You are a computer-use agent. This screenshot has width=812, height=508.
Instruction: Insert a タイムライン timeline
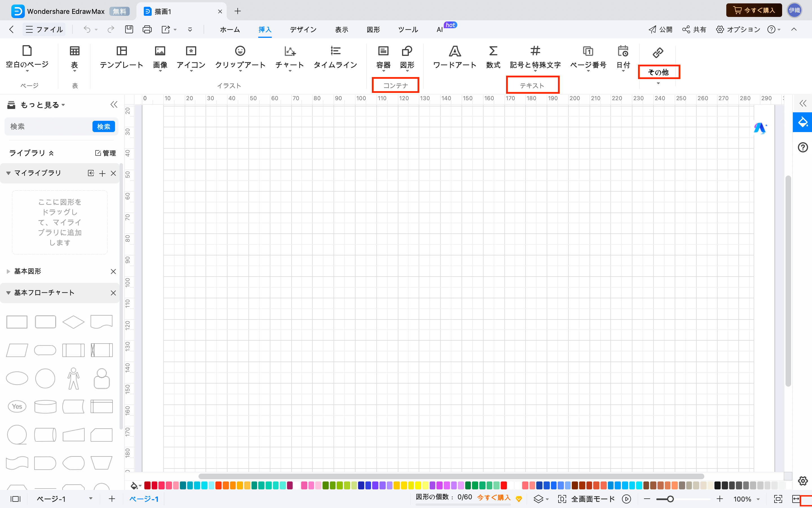click(x=335, y=56)
